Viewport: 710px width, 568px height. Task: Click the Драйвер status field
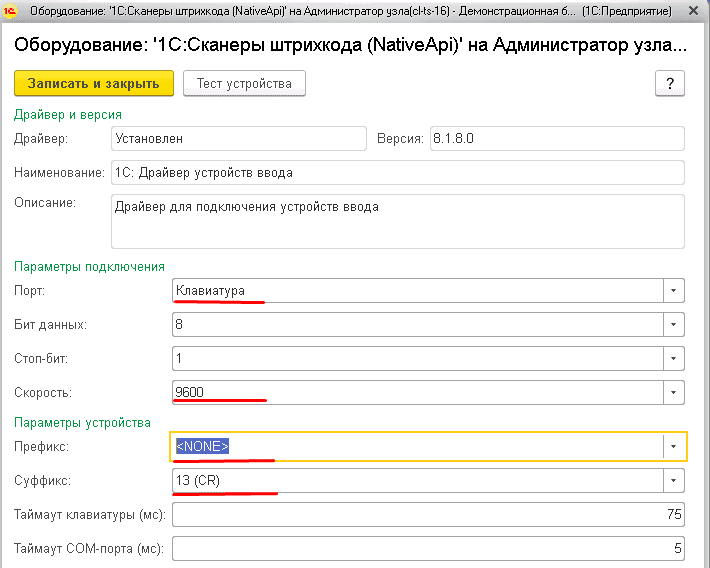coord(239,139)
